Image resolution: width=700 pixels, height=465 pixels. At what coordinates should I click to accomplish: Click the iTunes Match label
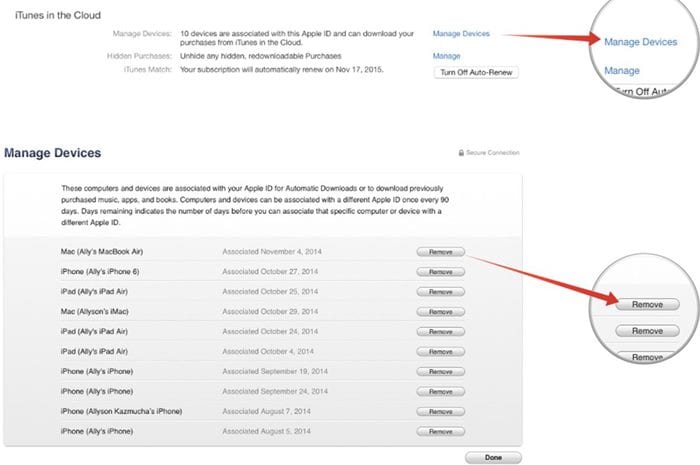[148, 70]
